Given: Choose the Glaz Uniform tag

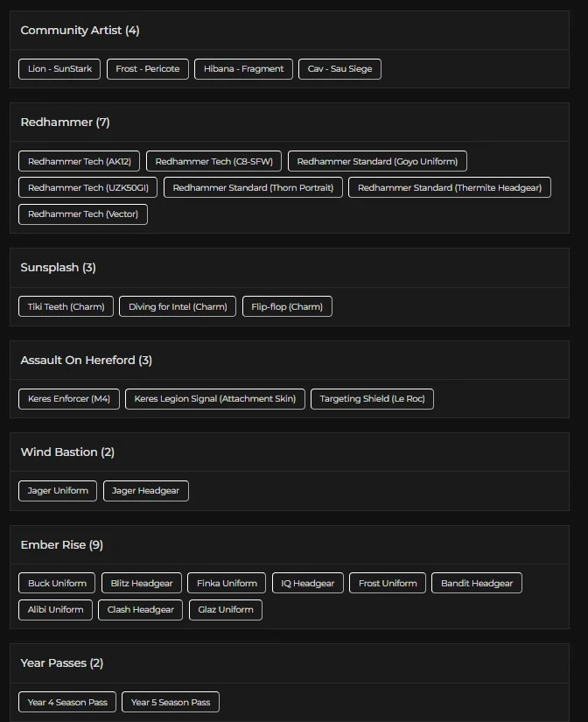Looking at the screenshot, I should click(x=226, y=609).
